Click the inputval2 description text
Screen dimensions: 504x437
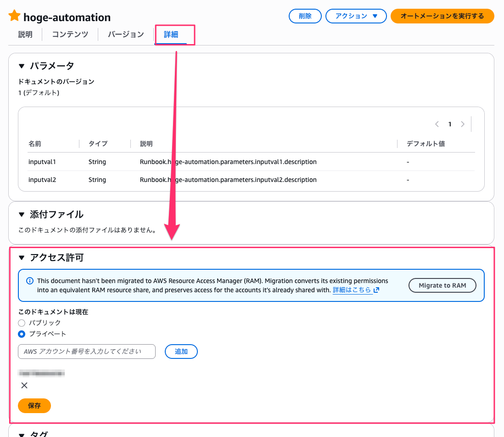tap(228, 180)
